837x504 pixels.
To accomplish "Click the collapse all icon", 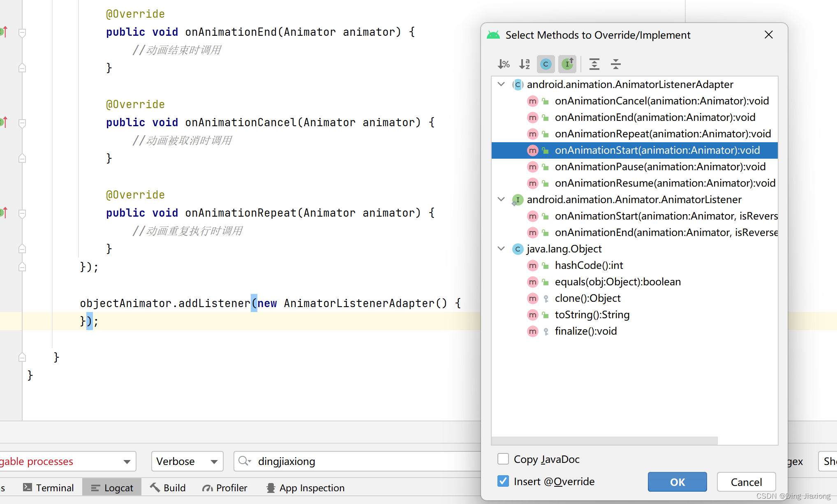I will 615,64.
